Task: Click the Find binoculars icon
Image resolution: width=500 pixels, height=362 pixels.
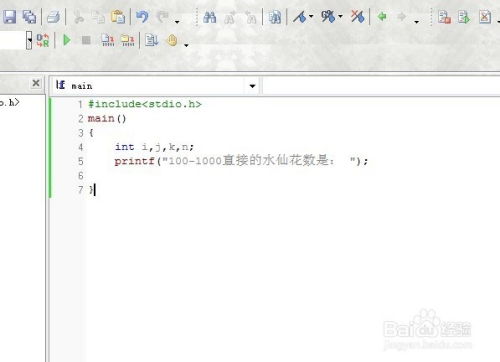Action: (x=209, y=17)
